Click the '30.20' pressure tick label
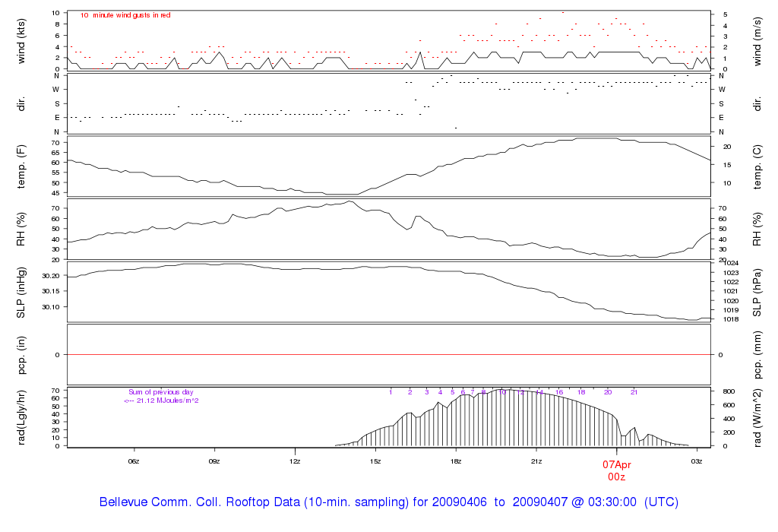The image size is (778, 532). 51,276
